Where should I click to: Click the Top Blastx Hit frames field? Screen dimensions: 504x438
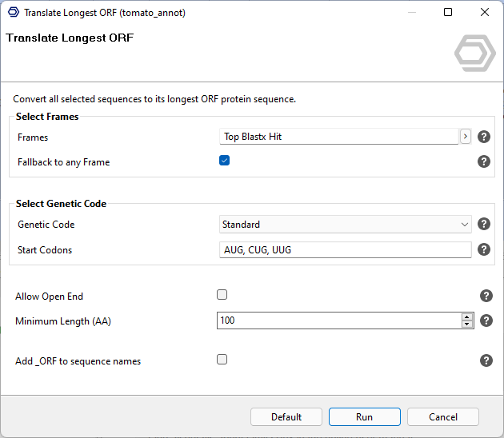click(338, 137)
